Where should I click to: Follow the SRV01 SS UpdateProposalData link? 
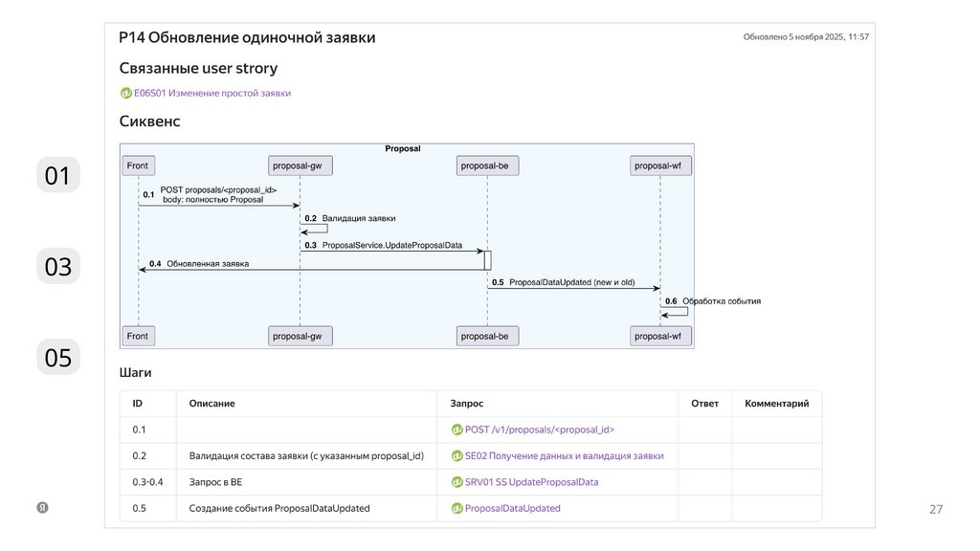[x=532, y=482]
